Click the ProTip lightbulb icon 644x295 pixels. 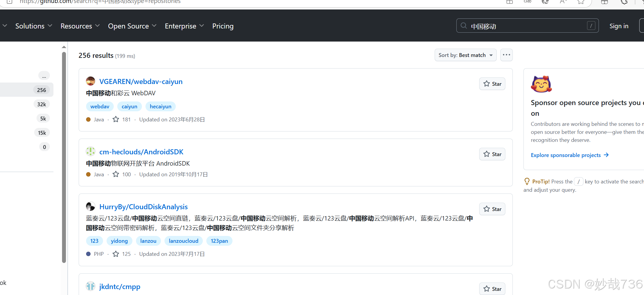pos(527,181)
